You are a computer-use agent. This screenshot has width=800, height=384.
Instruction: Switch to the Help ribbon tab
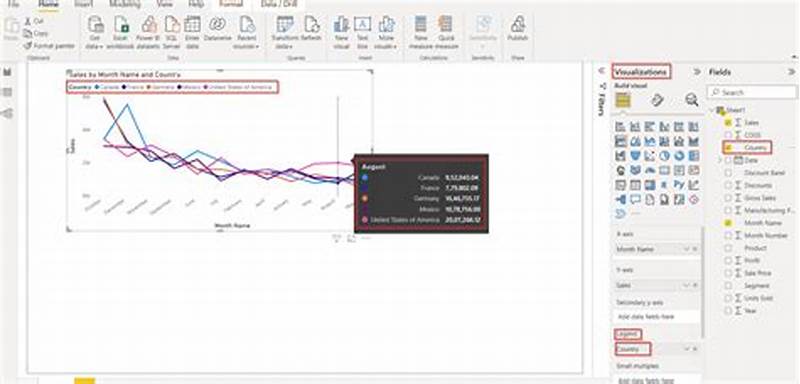[196, 4]
